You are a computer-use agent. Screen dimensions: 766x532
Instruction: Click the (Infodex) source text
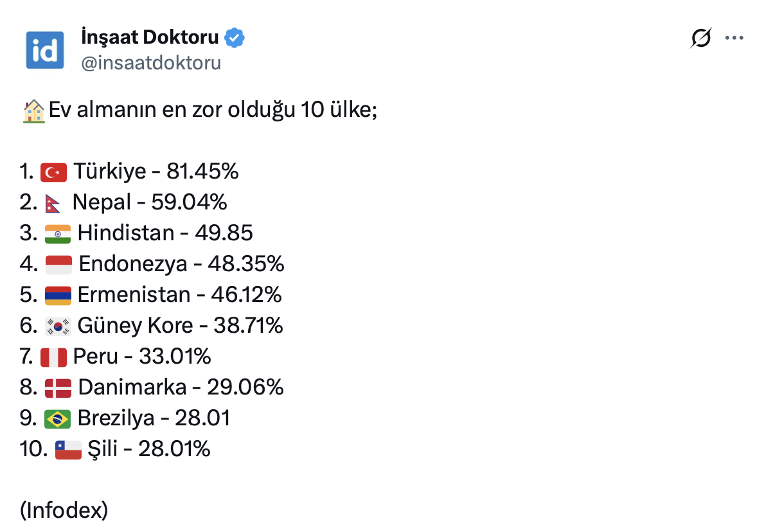pos(64,510)
